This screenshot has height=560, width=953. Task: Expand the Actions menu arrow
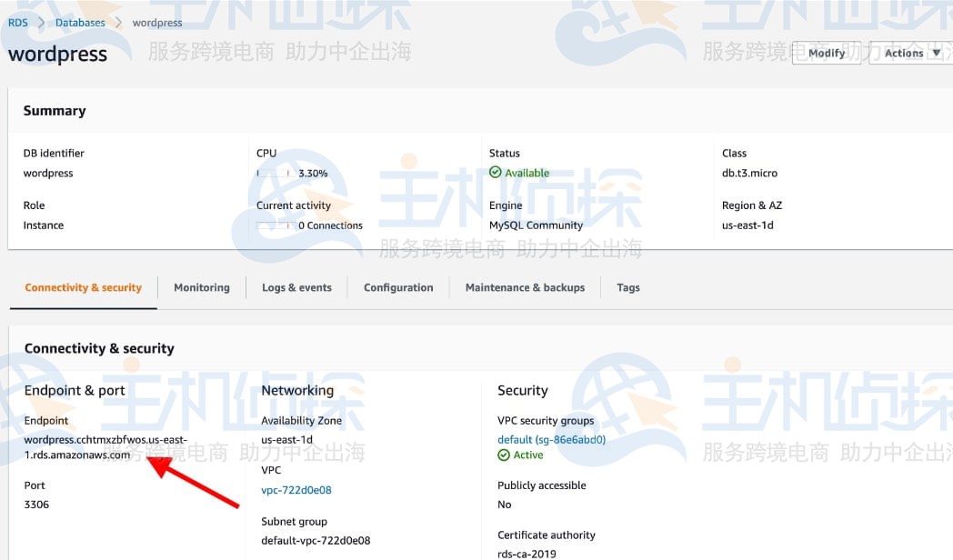click(x=937, y=53)
